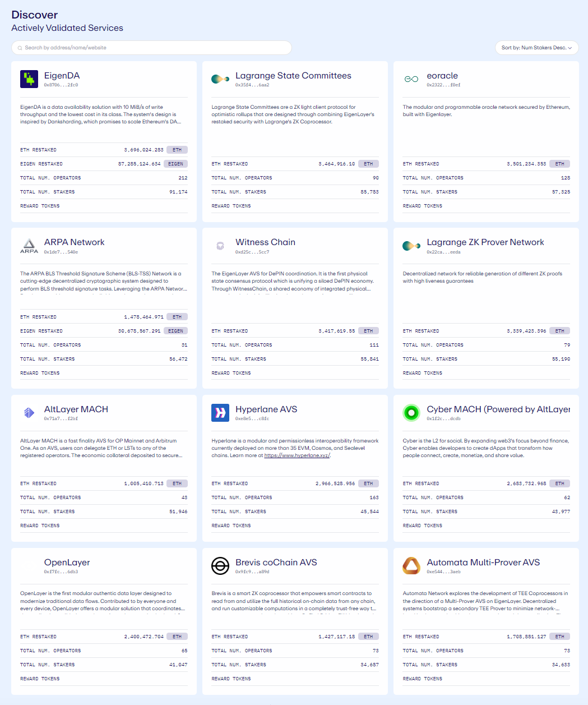Click the EIGEN token badge in EigenDA card
The height and width of the screenshot is (705, 588).
coord(177,164)
